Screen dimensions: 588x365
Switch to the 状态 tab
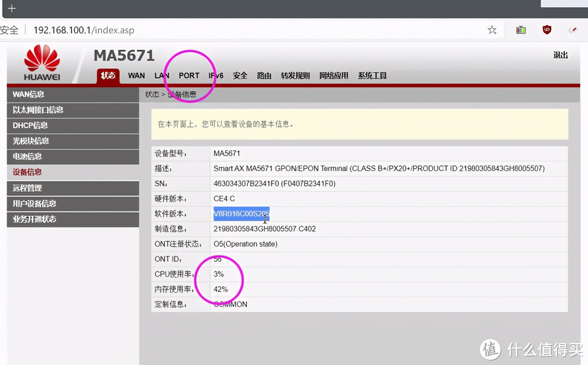108,76
